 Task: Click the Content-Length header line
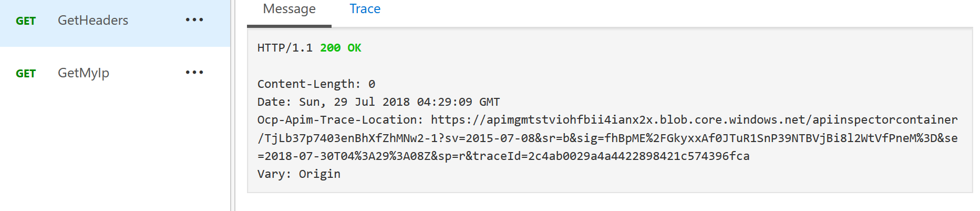click(x=316, y=84)
